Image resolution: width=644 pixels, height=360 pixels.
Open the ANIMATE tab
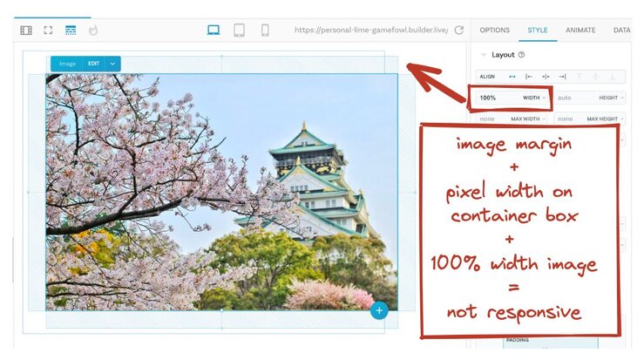[580, 30]
